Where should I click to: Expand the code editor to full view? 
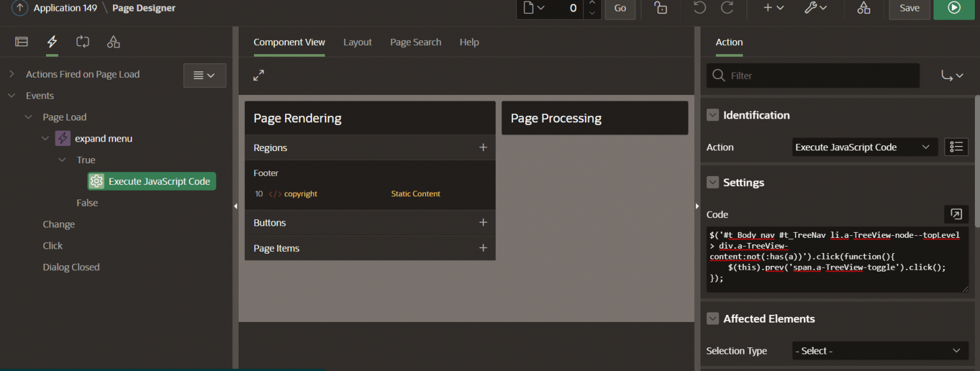pyautogui.click(x=955, y=215)
